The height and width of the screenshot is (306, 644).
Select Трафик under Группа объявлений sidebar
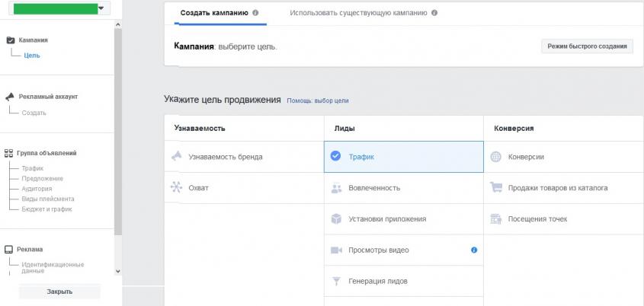[x=33, y=168]
